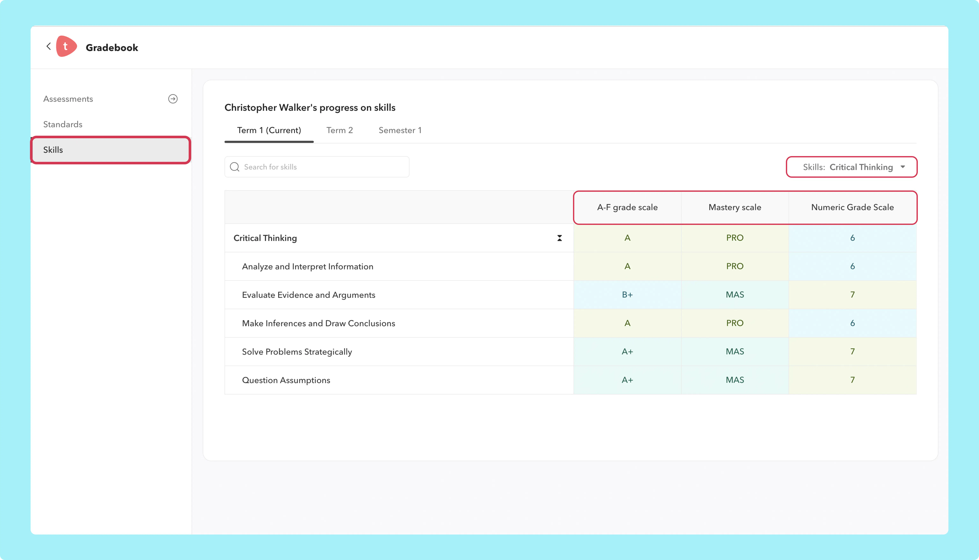Click MAS mastery for Evaluate Evidence and Arguments
Image resolution: width=979 pixels, height=560 pixels.
(735, 295)
